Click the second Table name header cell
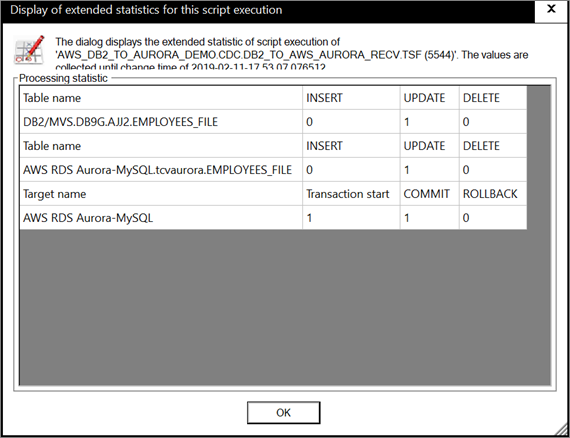This screenshot has height=438, width=570. (161, 146)
